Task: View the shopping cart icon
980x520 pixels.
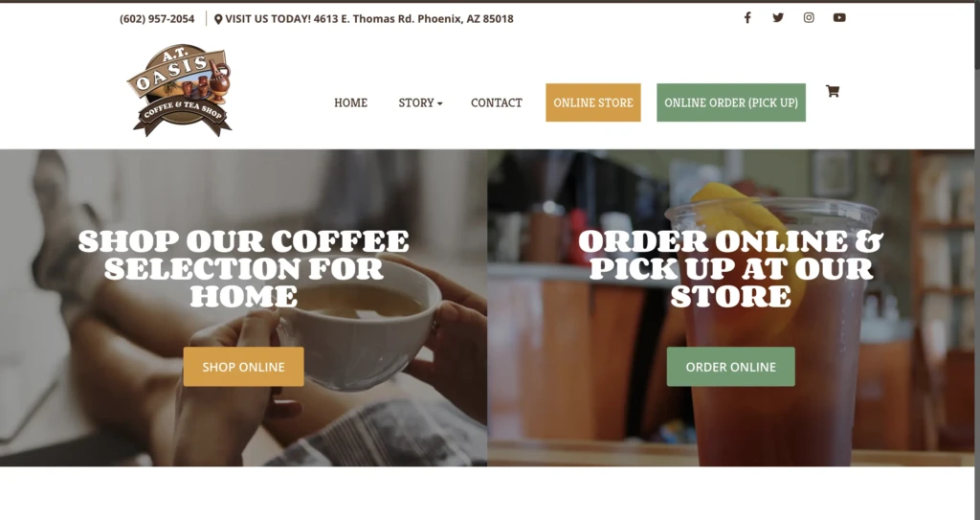Action: pos(832,91)
